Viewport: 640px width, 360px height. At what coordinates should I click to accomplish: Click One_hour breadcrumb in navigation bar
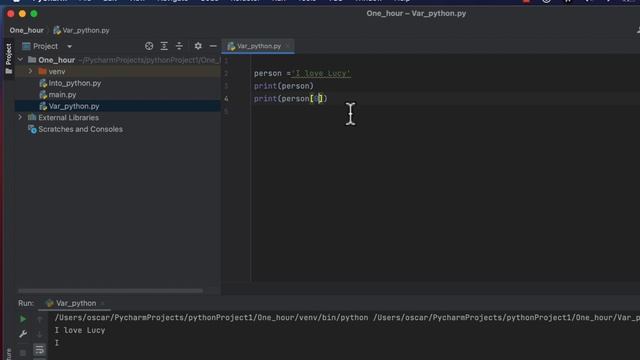(27, 30)
